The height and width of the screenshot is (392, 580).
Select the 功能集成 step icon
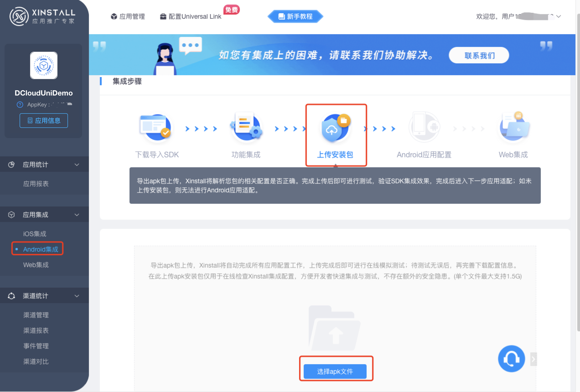[x=246, y=127]
